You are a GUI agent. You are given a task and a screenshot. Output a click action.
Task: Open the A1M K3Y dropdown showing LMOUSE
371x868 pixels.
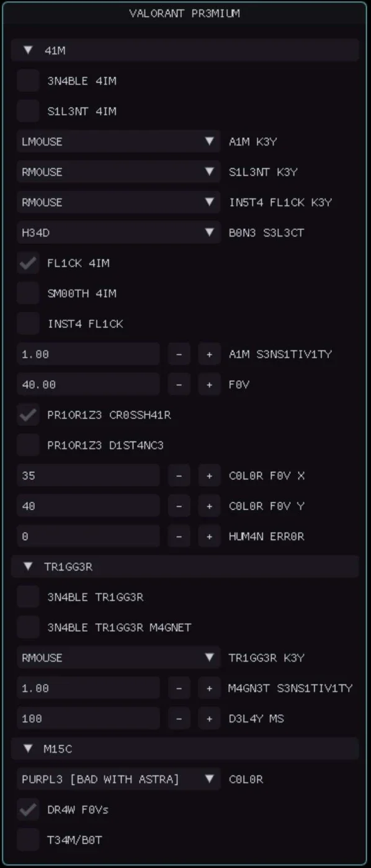click(x=118, y=141)
